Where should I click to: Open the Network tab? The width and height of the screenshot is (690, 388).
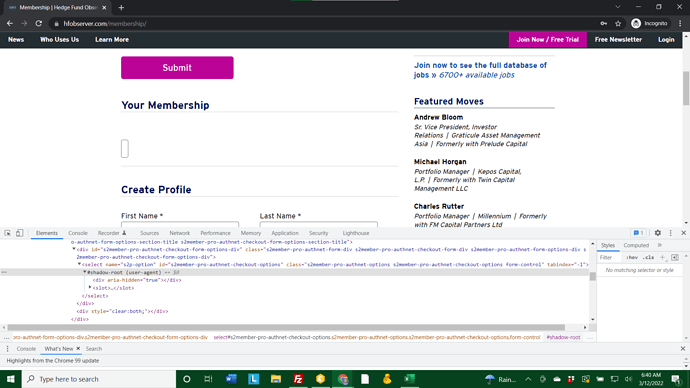pos(180,233)
